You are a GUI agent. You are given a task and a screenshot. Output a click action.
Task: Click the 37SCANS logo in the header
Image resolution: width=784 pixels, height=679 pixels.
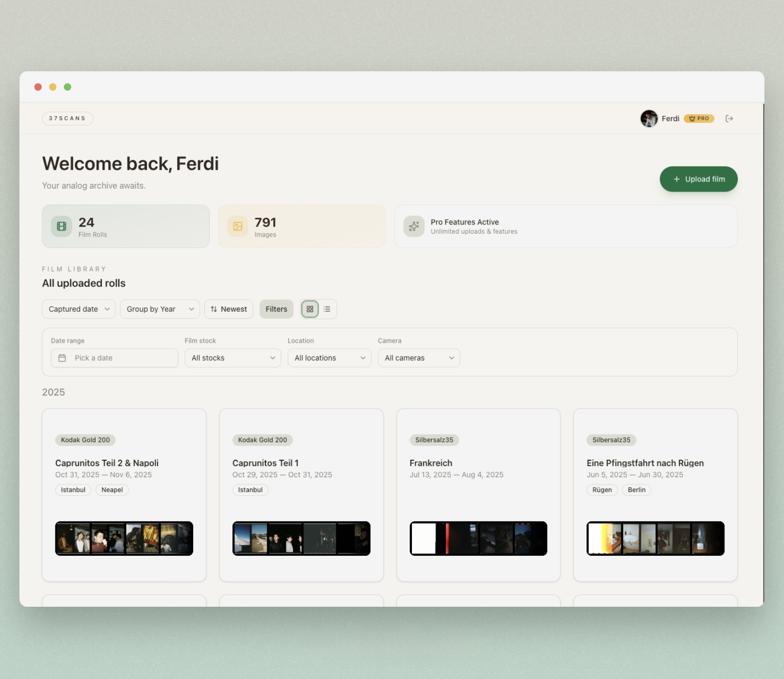tap(67, 118)
